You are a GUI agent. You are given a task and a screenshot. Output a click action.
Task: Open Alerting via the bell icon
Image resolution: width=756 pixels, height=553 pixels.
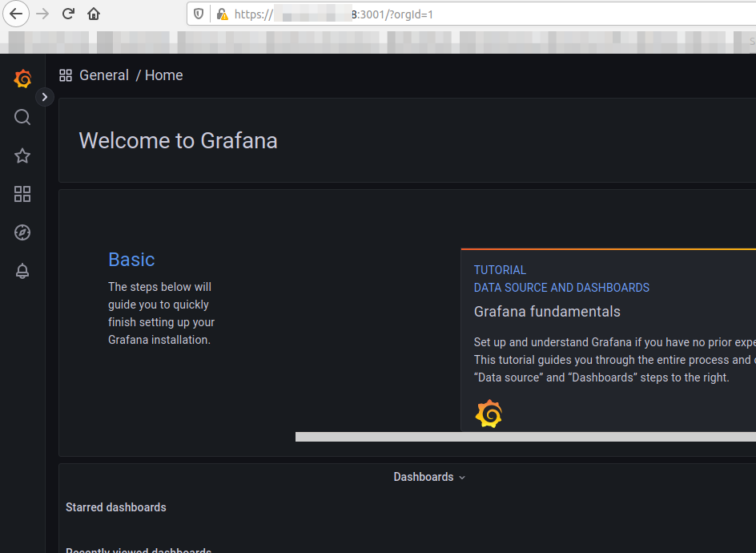pyautogui.click(x=22, y=271)
